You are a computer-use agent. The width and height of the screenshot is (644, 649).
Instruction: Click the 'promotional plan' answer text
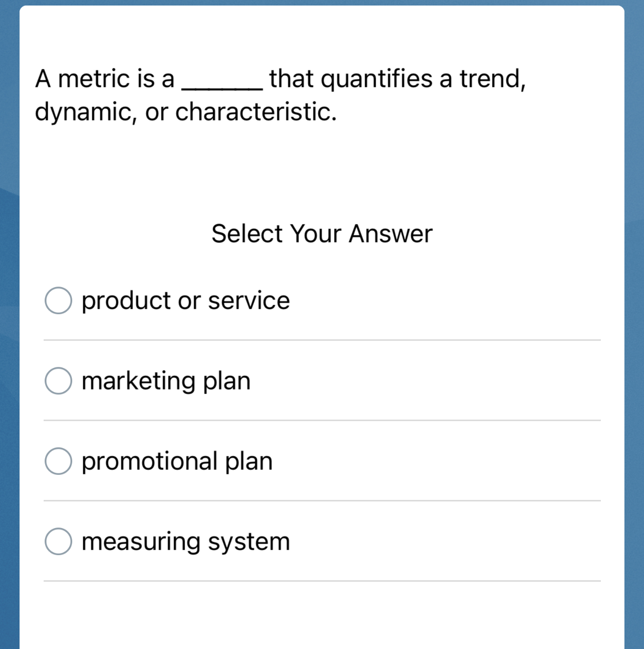tap(177, 460)
